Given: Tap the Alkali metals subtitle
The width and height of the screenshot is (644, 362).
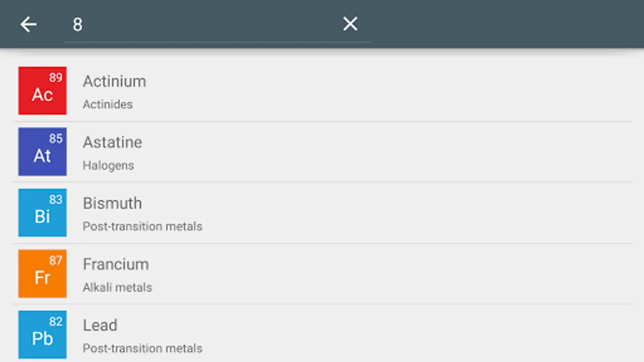Looking at the screenshot, I should click(x=118, y=288).
